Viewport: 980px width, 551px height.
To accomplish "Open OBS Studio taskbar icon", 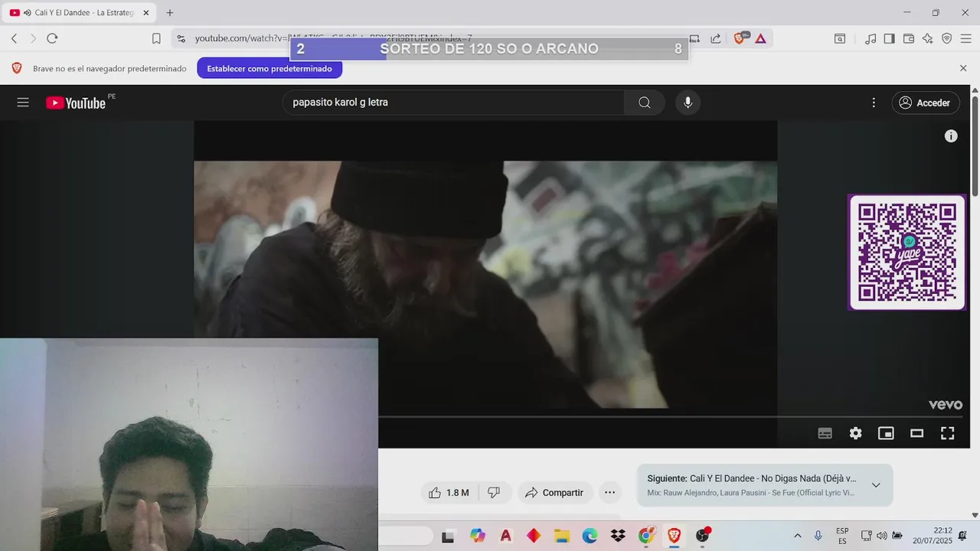I will pyautogui.click(x=702, y=536).
